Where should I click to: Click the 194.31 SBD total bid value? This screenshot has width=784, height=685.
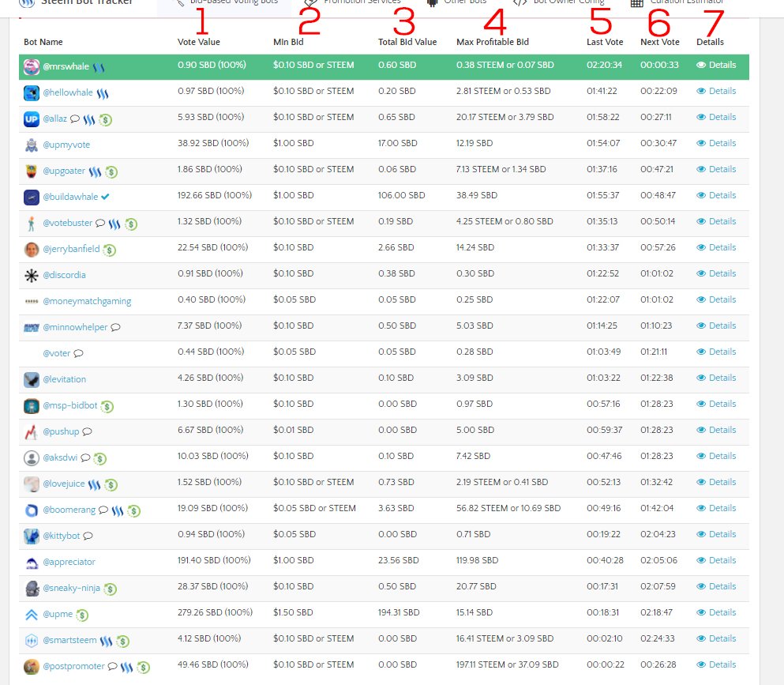pos(399,612)
